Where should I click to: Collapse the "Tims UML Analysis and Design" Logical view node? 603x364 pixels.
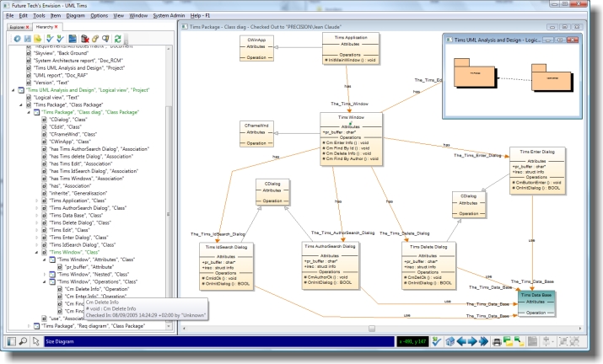click(x=13, y=90)
